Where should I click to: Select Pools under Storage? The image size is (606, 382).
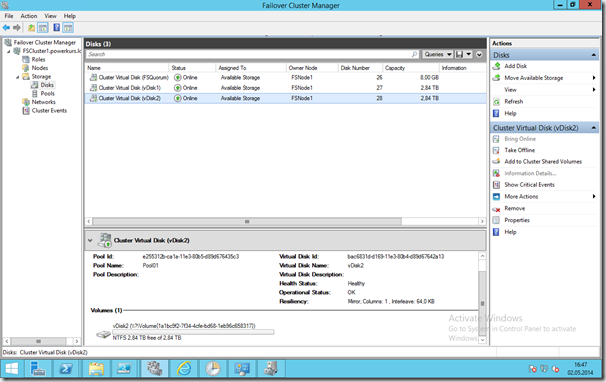point(48,94)
